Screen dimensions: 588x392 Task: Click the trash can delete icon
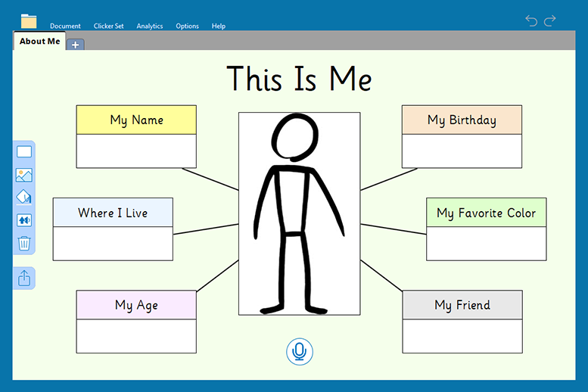point(24,243)
